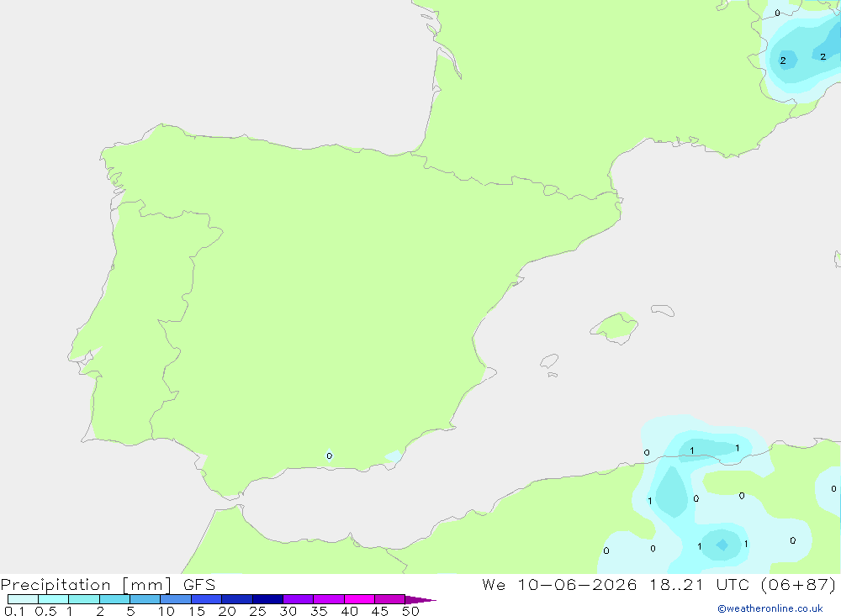
Task: Click the '10' legend scale label
Action: tap(167, 611)
